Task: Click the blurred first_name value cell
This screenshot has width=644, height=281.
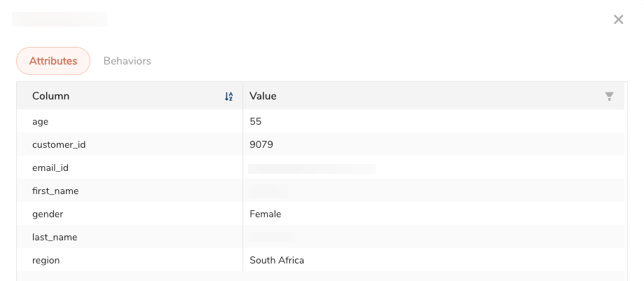Action: pos(268,191)
